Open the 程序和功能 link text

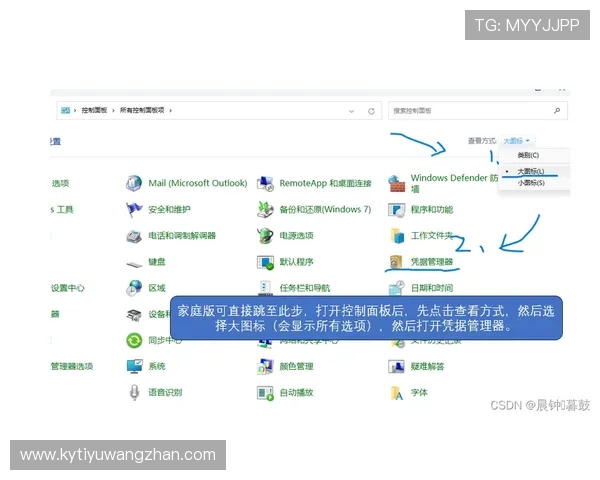[x=432, y=209]
